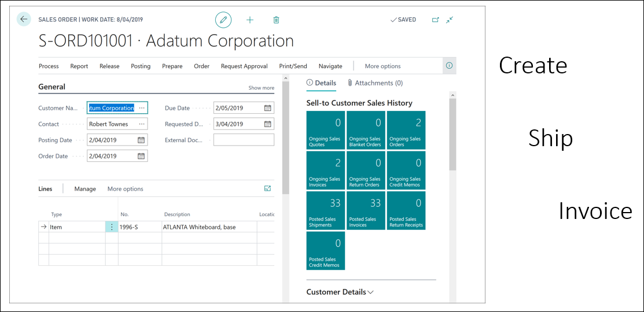
Task: Open Contact lookup ellipsis
Action: coord(142,124)
